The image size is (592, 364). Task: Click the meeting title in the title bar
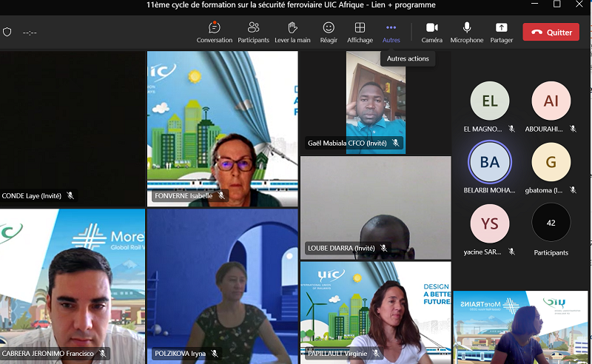coord(291,5)
